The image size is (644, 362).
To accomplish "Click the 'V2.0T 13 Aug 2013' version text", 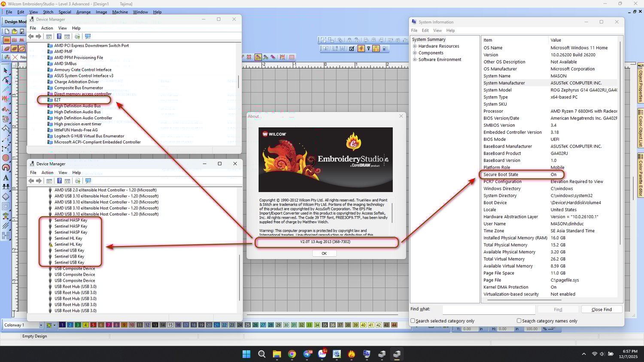I will click(325, 242).
